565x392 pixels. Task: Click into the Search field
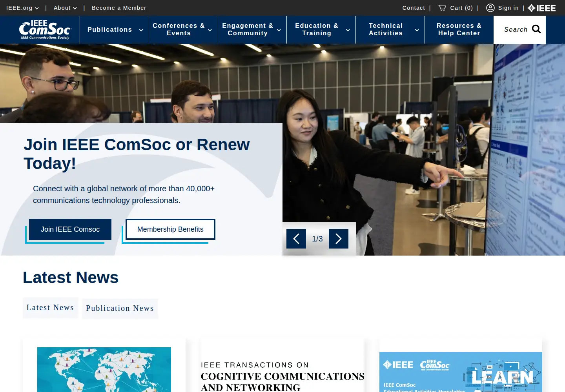point(516,29)
